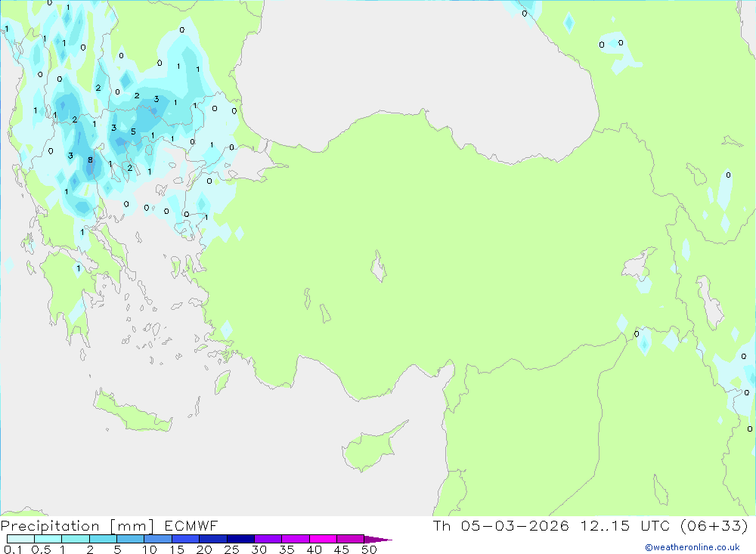756x554 pixels.
Task: Click the 0.5–1 mm legend color box
Action: point(48,539)
